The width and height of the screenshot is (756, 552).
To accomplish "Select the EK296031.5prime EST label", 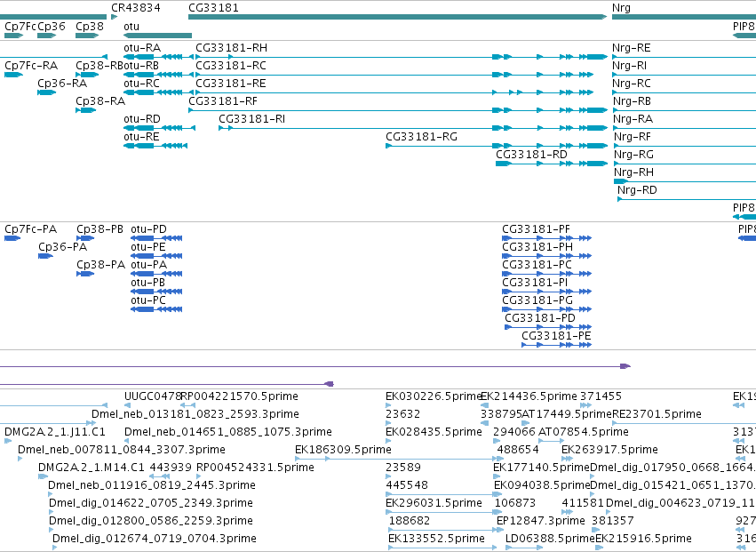I will point(434,503).
